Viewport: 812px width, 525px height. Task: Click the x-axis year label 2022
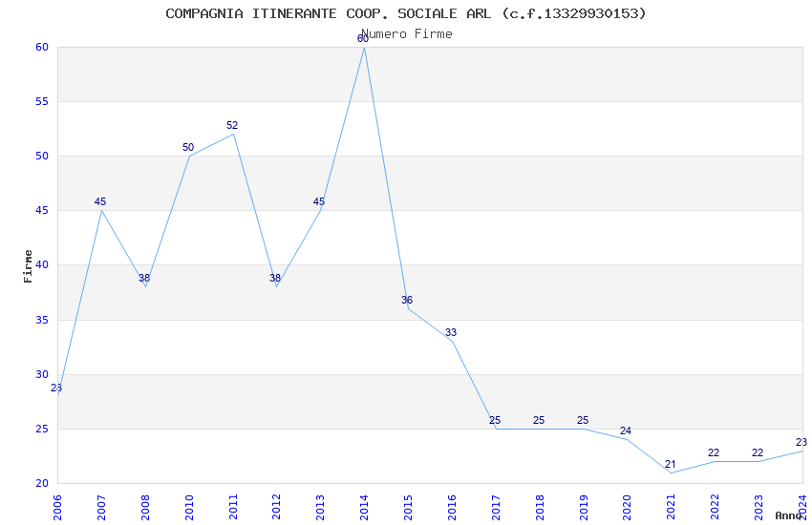pyautogui.click(x=716, y=507)
